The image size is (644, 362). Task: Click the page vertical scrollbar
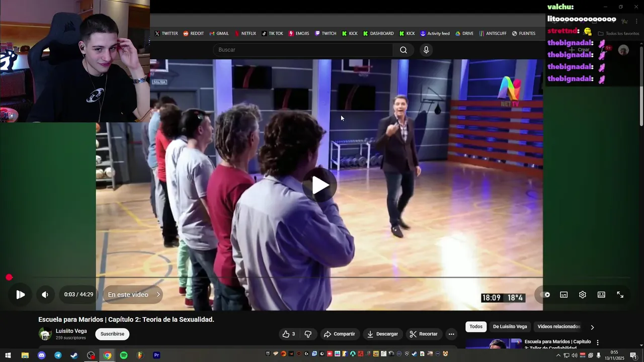[x=641, y=85]
